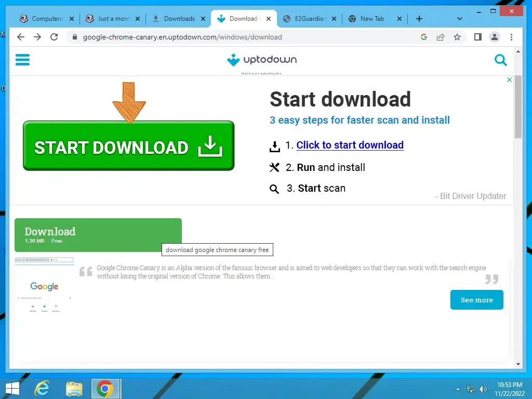Open the volume speaker tray icon
This screenshot has width=532, height=399.
click(483, 389)
